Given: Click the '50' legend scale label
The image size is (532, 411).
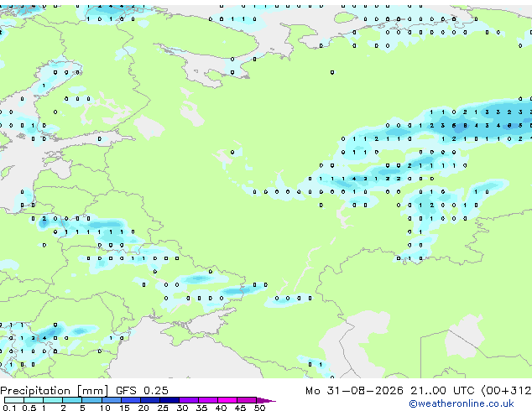Looking at the screenshot, I should tap(259, 408).
